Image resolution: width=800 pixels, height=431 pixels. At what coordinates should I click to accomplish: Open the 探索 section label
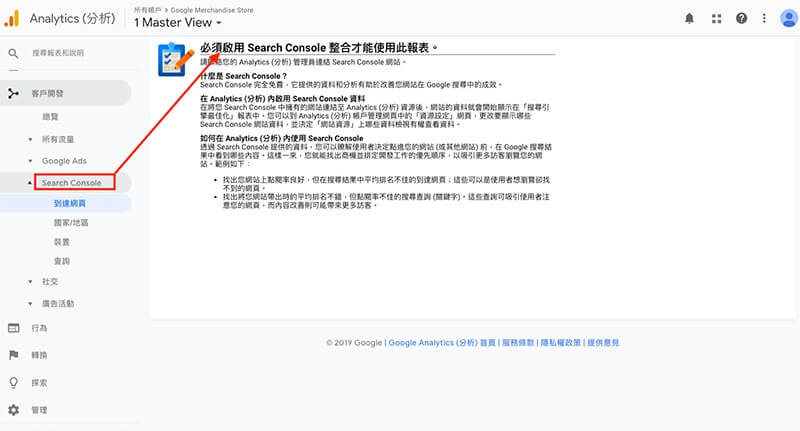[39, 383]
